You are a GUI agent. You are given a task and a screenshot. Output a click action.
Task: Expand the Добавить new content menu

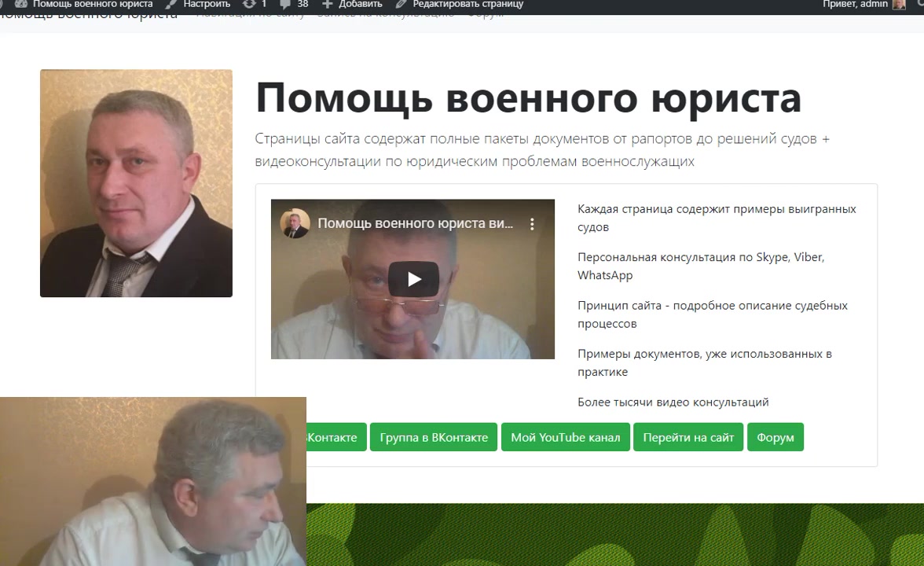pyautogui.click(x=360, y=4)
